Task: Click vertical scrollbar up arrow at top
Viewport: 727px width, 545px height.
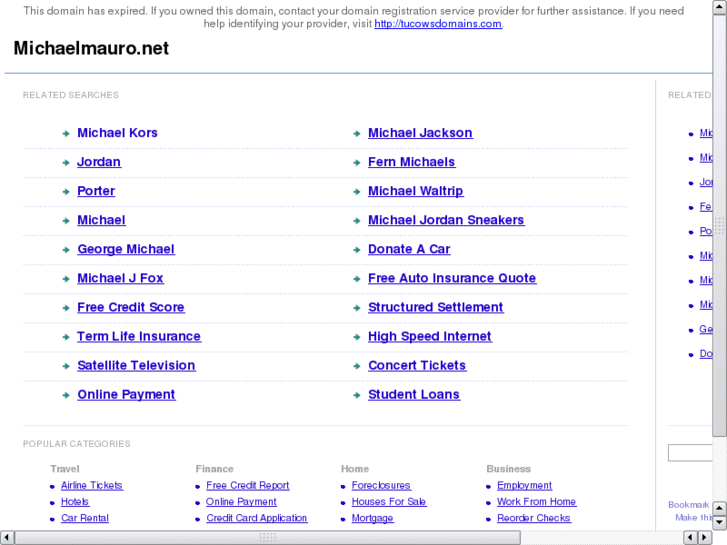Action: pyautogui.click(x=720, y=6)
